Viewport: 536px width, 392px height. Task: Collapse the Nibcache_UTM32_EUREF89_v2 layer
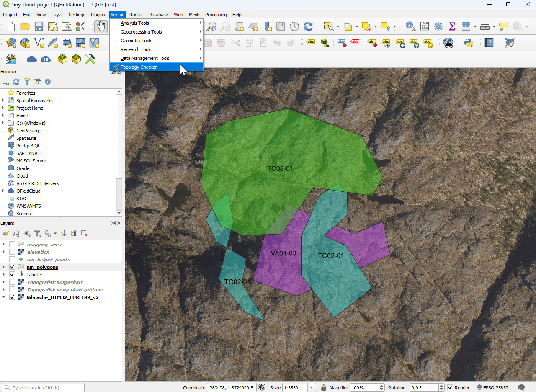[x=3, y=297]
